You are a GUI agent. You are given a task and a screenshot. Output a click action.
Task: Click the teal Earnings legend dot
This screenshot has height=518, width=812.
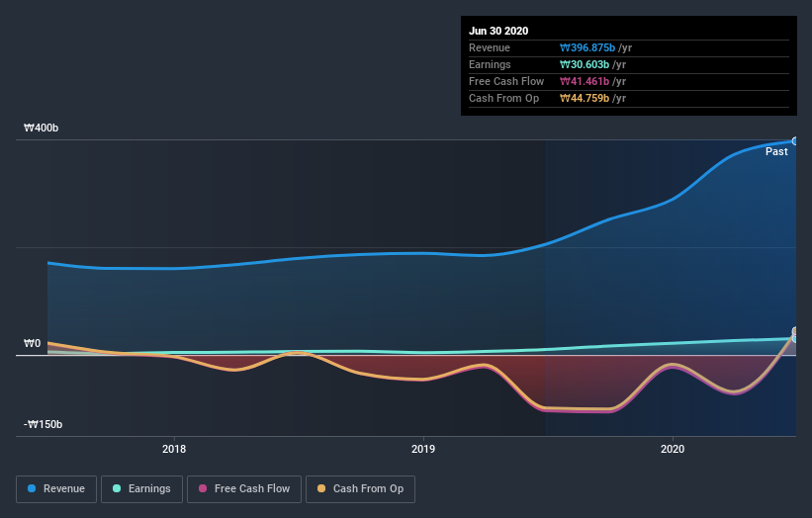[117, 488]
